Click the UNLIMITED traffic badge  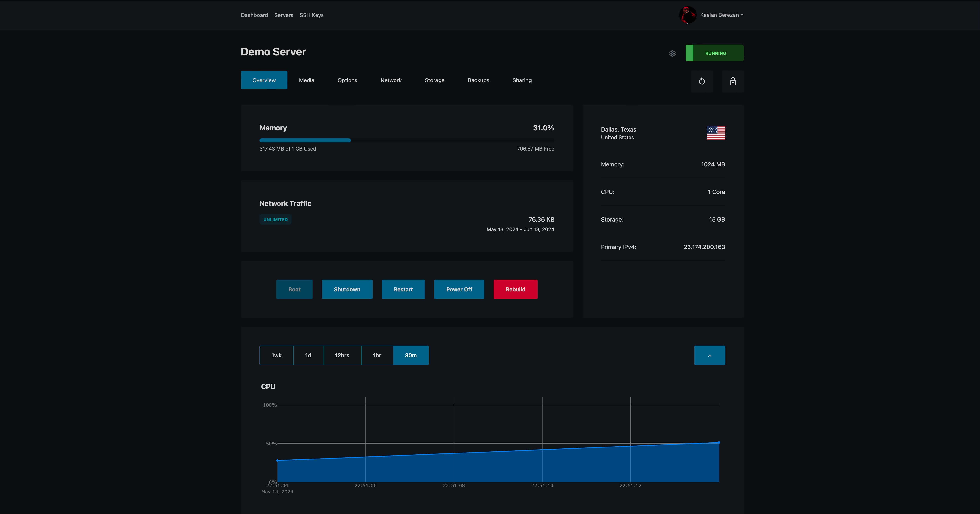click(275, 220)
